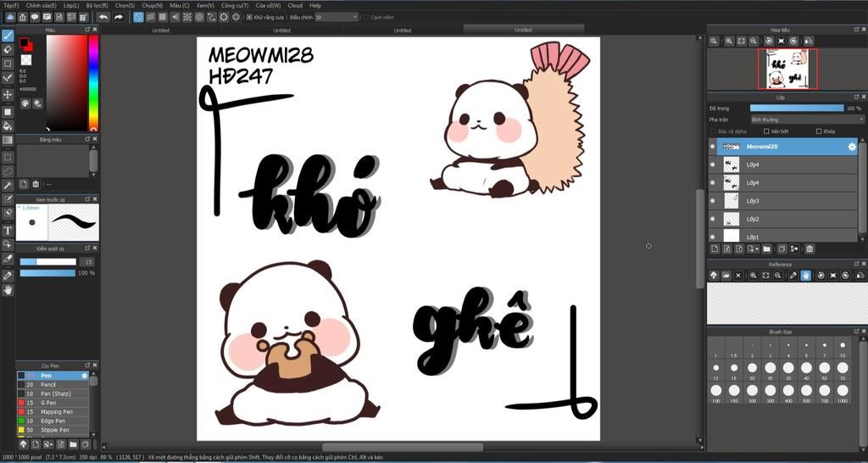Image resolution: width=868 pixels, height=463 pixels.
Task: Select the Move tool
Action: tap(8, 95)
